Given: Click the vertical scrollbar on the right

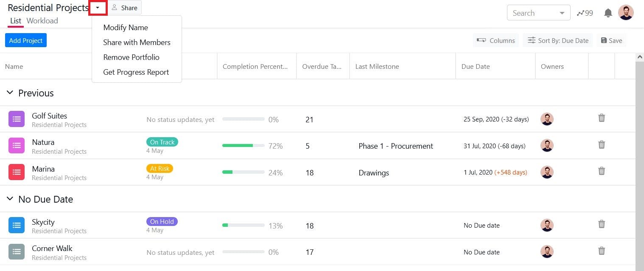Looking at the screenshot, I should (x=639, y=161).
